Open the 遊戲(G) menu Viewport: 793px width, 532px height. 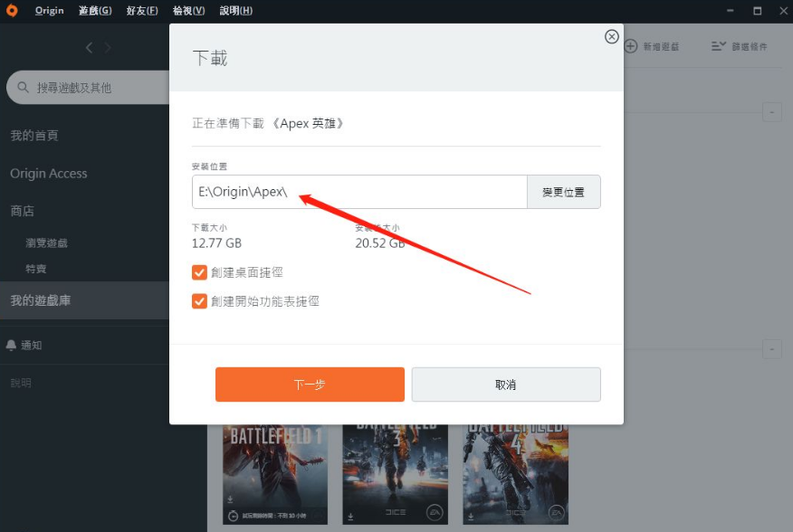[95, 11]
